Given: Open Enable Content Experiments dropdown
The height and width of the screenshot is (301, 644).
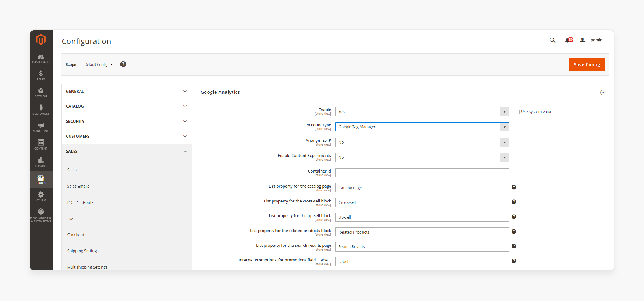Looking at the screenshot, I should pyautogui.click(x=422, y=158).
